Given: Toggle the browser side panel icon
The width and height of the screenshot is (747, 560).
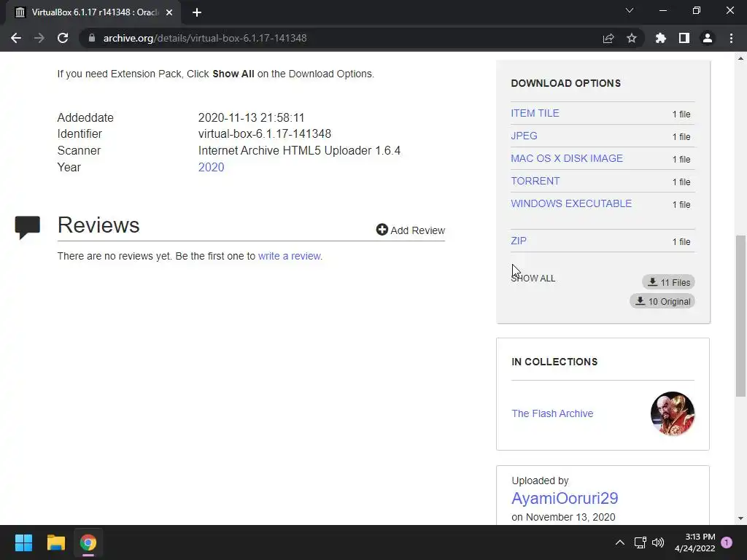Looking at the screenshot, I should pyautogui.click(x=684, y=38).
